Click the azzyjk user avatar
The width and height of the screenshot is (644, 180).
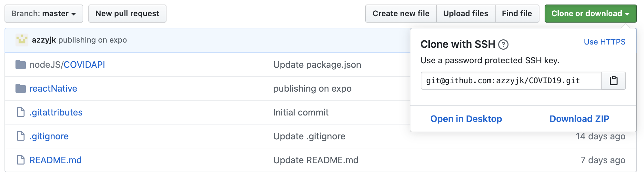coord(22,40)
